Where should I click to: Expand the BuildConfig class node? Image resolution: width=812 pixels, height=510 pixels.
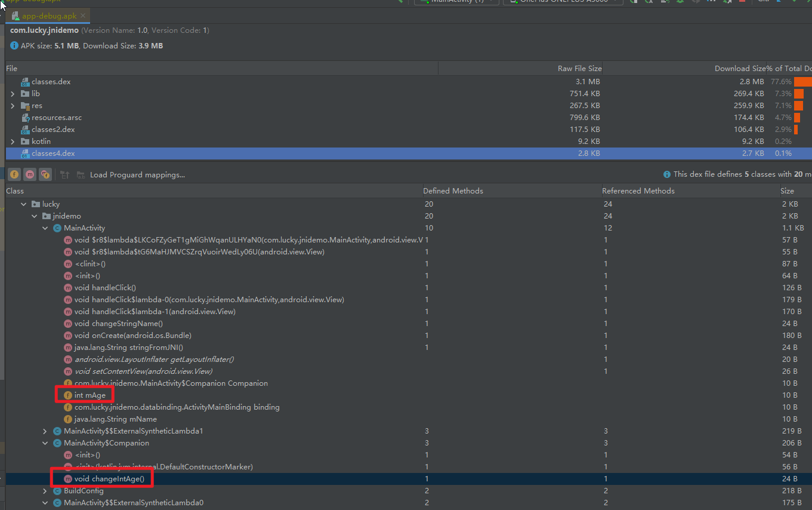pyautogui.click(x=45, y=491)
